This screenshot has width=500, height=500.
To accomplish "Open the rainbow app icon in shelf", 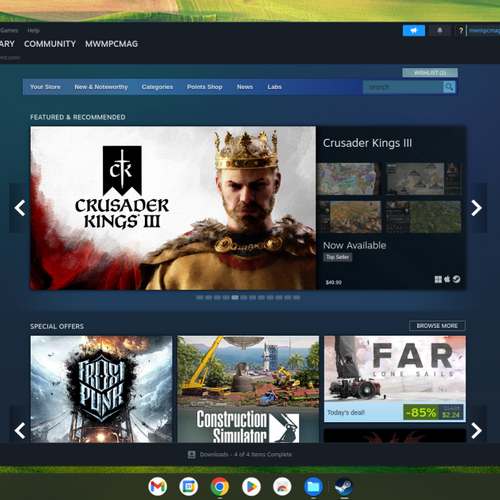I will click(x=282, y=487).
